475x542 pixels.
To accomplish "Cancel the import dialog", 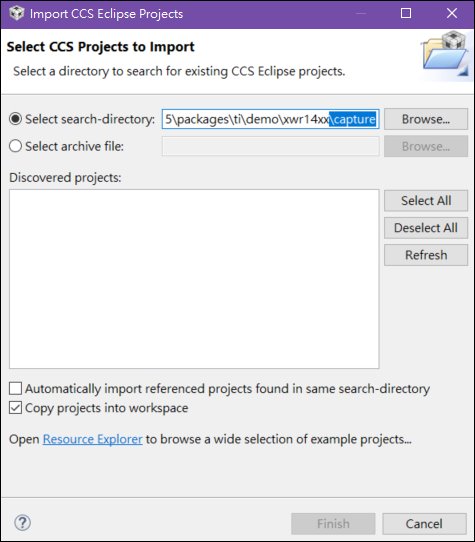I will click(424, 524).
